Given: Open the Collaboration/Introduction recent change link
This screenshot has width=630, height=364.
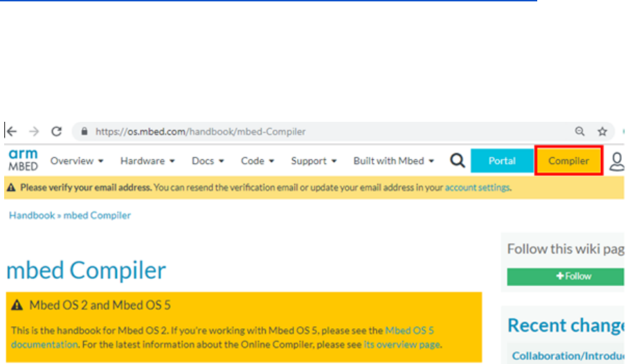Looking at the screenshot, I should 568,356.
